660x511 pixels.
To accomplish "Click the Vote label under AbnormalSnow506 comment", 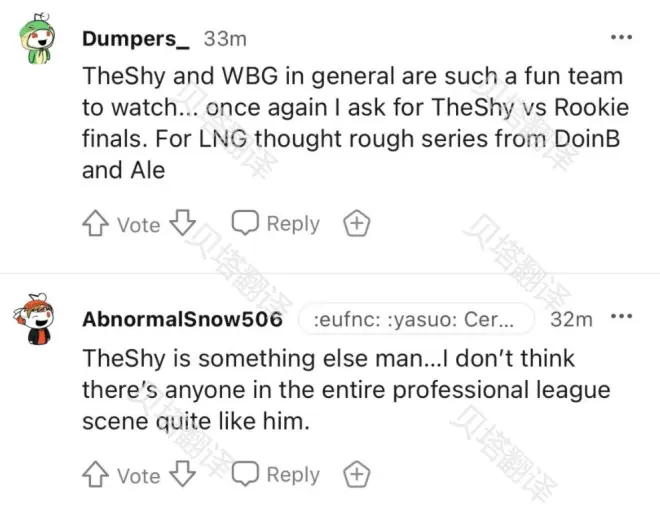I will pyautogui.click(x=138, y=476).
